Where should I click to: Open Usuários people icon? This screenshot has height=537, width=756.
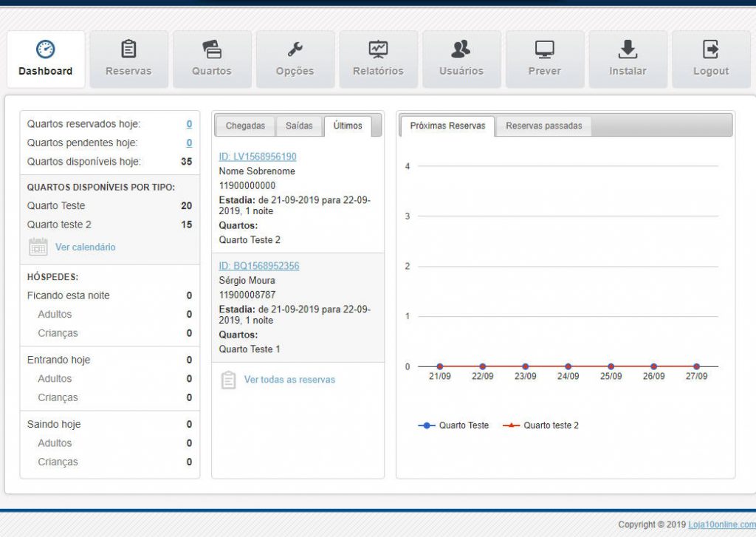coord(461,49)
